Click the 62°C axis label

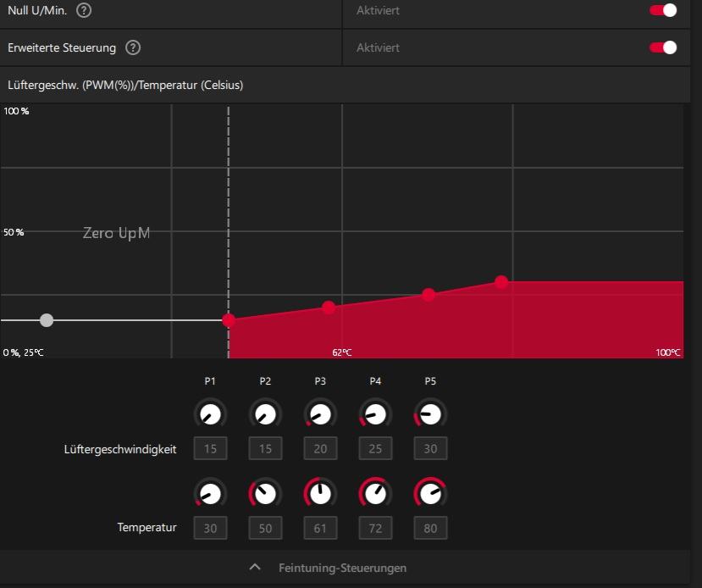(x=342, y=352)
